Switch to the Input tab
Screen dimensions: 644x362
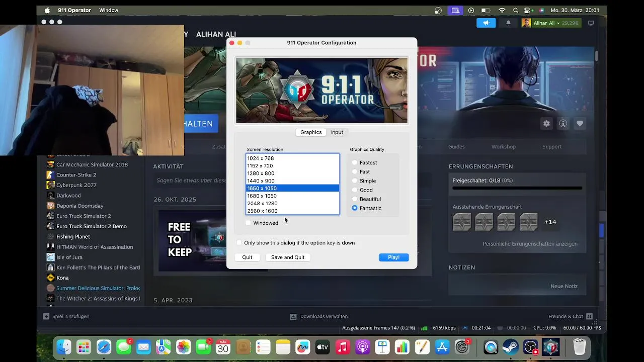[337, 132]
